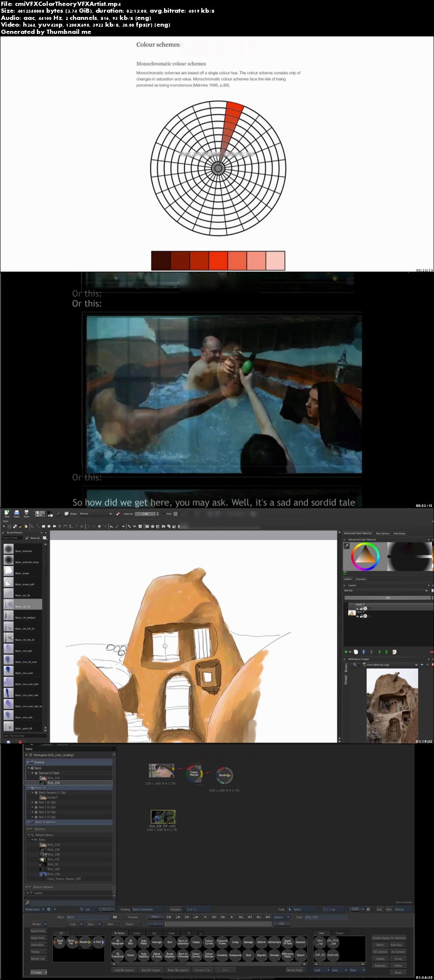Image resolution: width=434 pixels, height=980 pixels.
Task: Click the Render node in batch schematic
Action: pos(224,775)
